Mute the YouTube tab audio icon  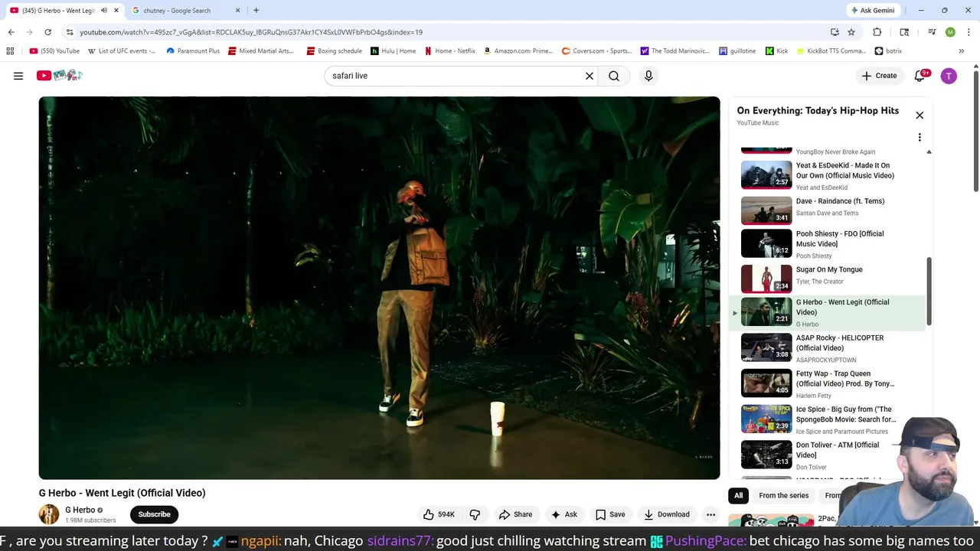104,11
